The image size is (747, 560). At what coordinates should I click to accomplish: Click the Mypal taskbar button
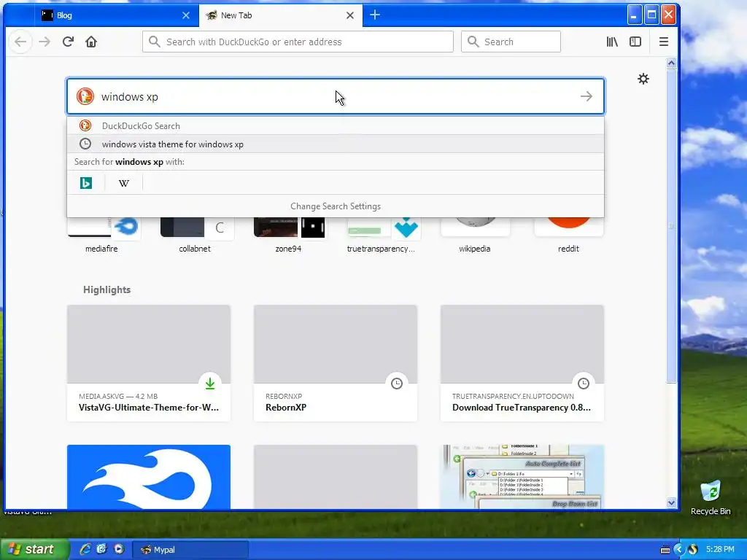click(x=190, y=550)
